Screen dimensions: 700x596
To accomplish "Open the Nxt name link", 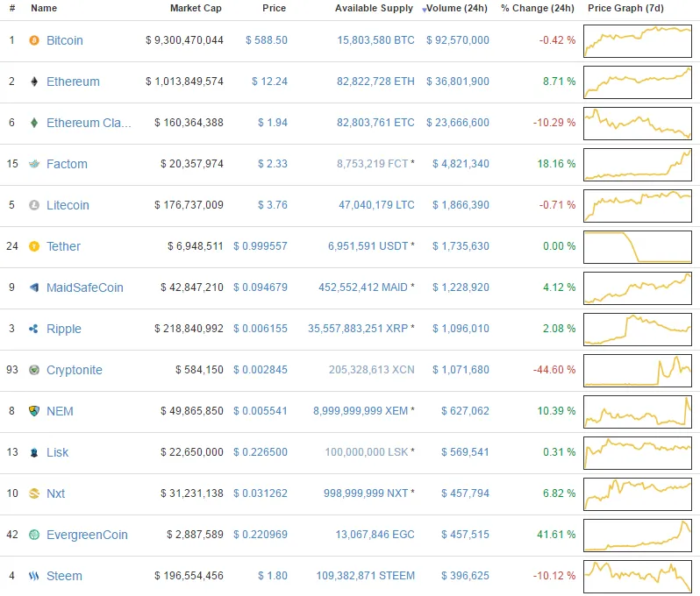I will (56, 493).
